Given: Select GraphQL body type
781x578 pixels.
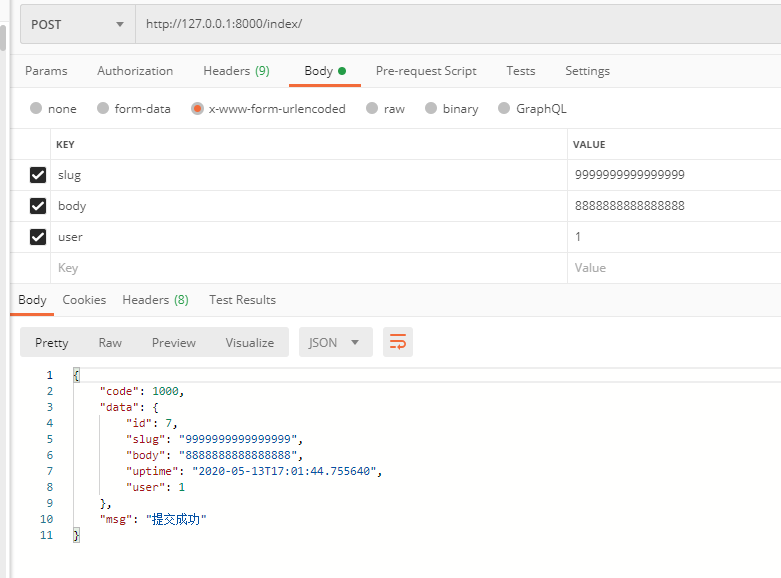Looking at the screenshot, I should pos(504,109).
